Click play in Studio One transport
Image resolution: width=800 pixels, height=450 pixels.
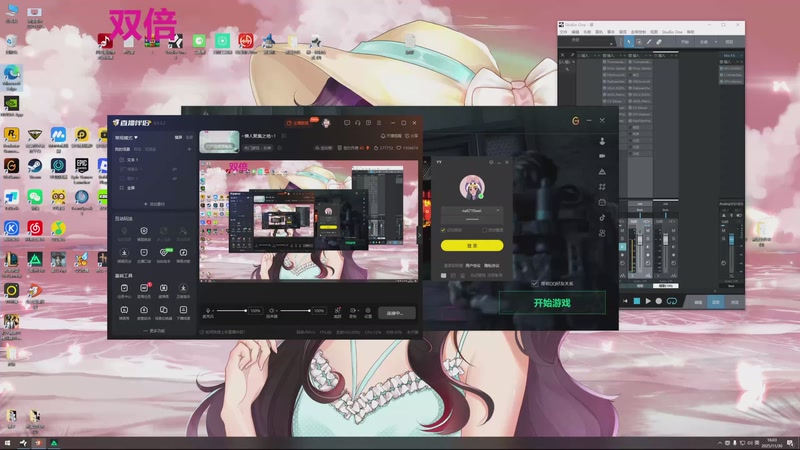coord(648,301)
